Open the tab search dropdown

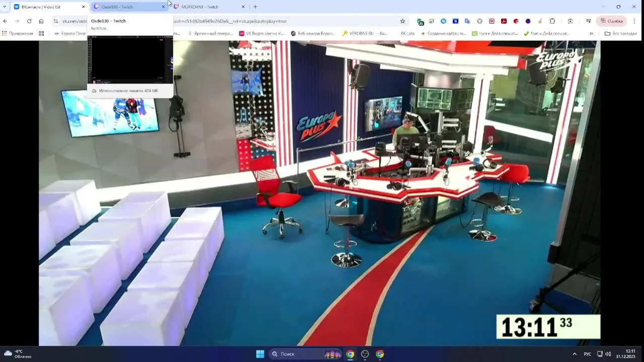pyautogui.click(x=5, y=7)
